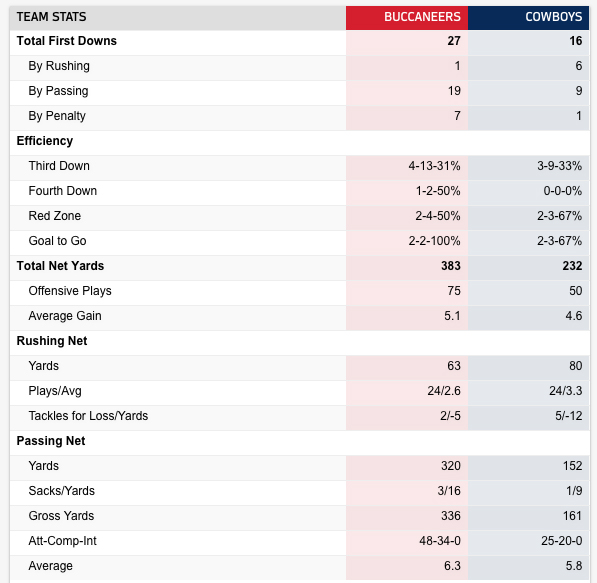Click the COWBOYS column header

528,17
